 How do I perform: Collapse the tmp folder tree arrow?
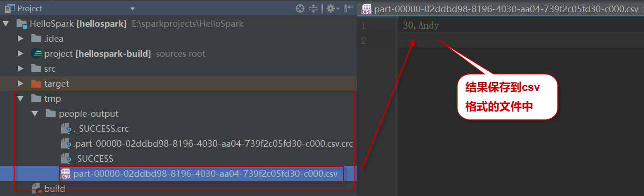(x=20, y=99)
